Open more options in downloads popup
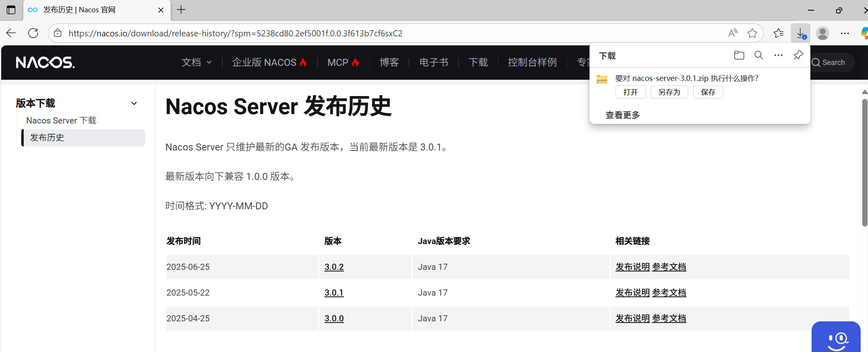 pyautogui.click(x=779, y=55)
